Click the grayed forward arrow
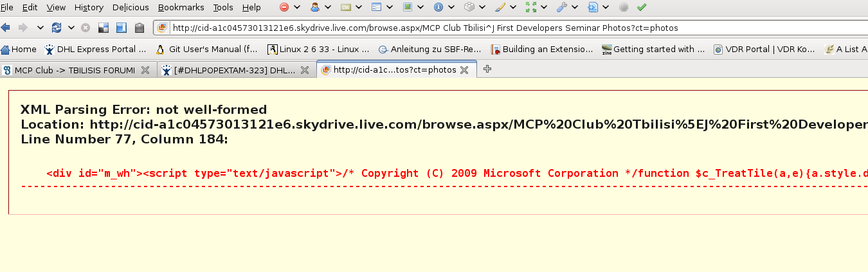The width and height of the screenshot is (868, 272). coord(23,28)
